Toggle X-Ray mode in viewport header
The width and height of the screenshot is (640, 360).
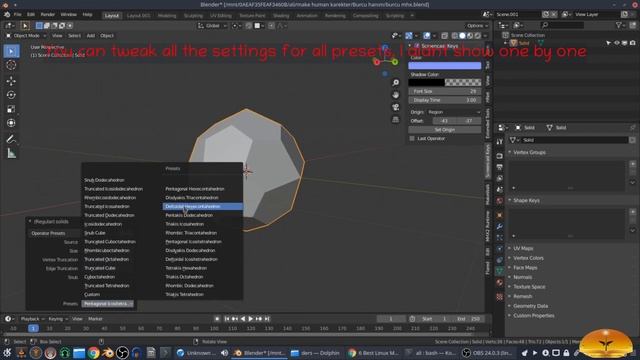point(444,36)
